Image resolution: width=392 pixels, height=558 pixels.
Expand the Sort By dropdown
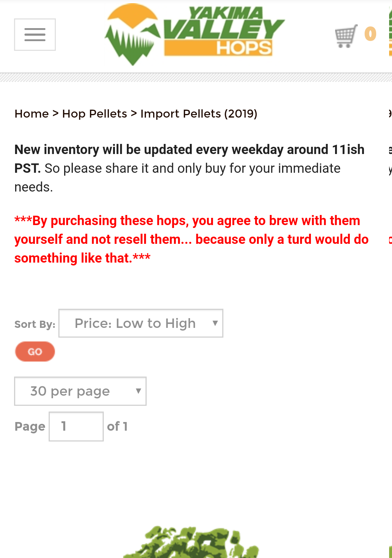pyautogui.click(x=141, y=323)
